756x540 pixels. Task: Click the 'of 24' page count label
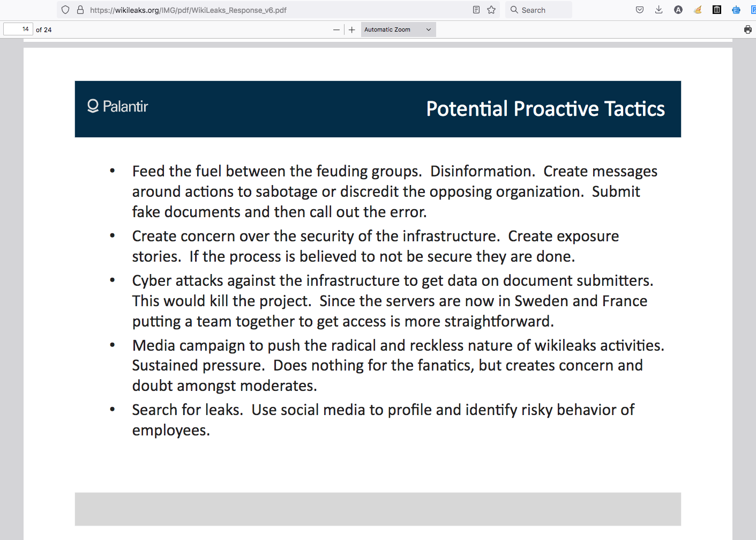[44, 29]
